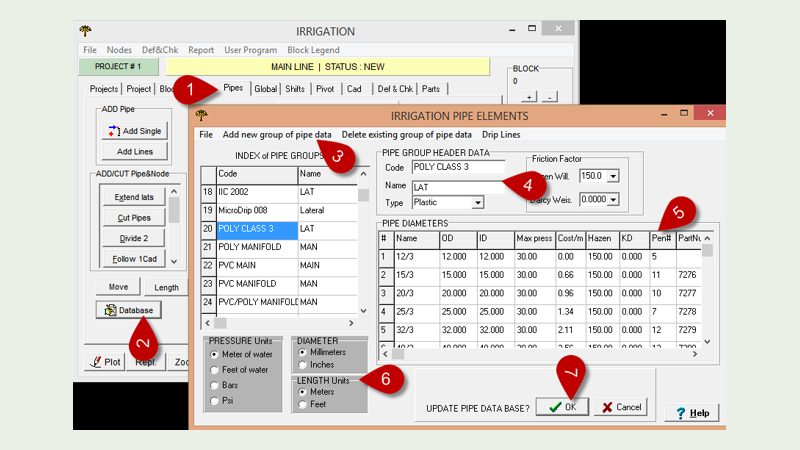Click Delete existing group of pipe data

(407, 135)
